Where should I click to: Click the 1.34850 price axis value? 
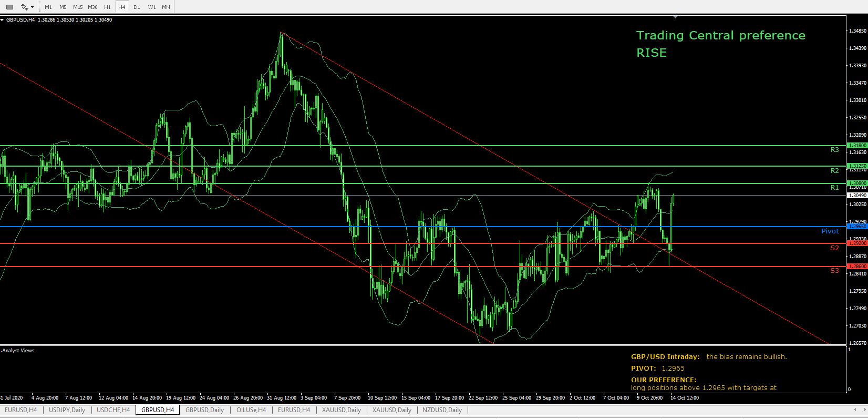click(x=857, y=30)
